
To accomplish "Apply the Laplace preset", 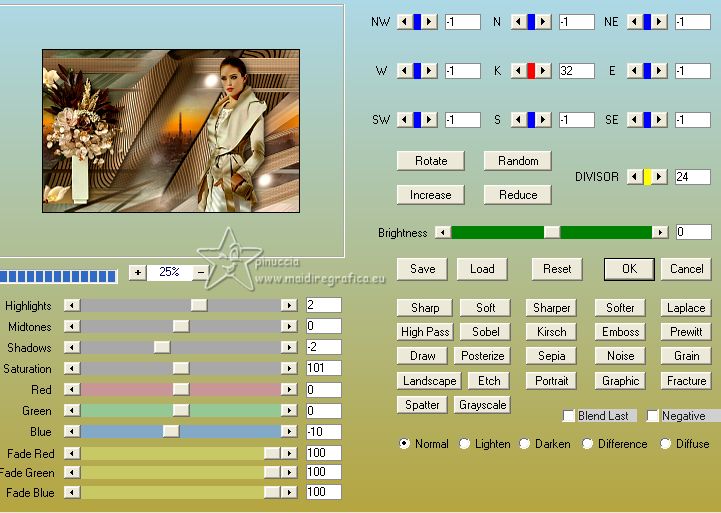I will pos(686,308).
